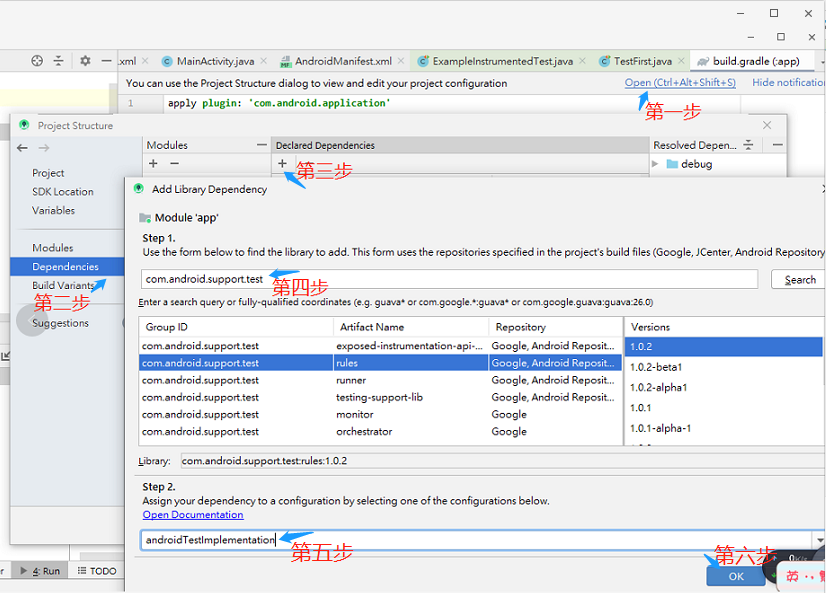Click the collapse chevrons in Resolved Dependencies header
Image resolution: width=826 pixels, height=593 pixels.
pyautogui.click(x=748, y=144)
